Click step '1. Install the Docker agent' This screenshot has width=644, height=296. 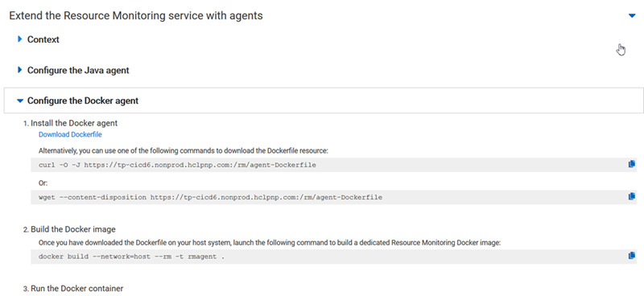click(x=71, y=123)
